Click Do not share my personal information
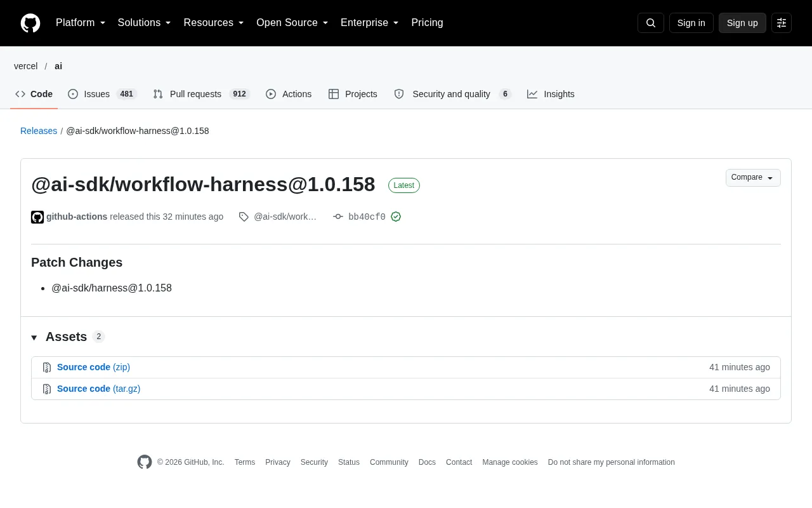 612,462
